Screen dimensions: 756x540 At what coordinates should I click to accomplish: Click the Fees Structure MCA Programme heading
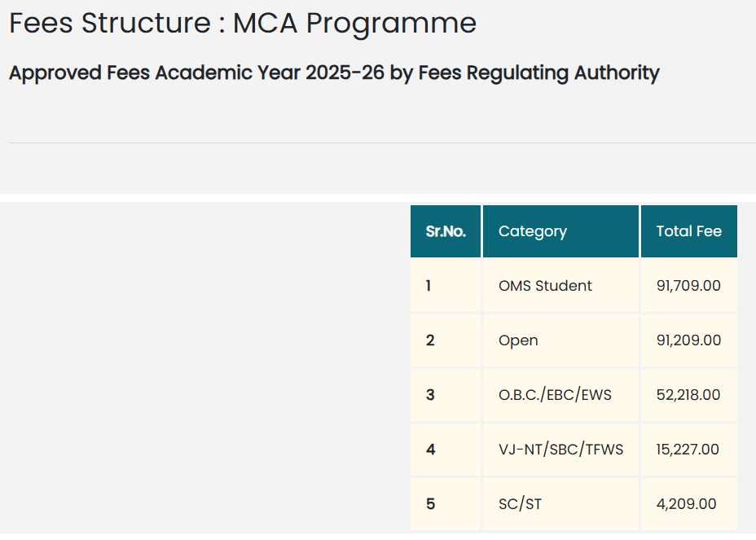[243, 23]
